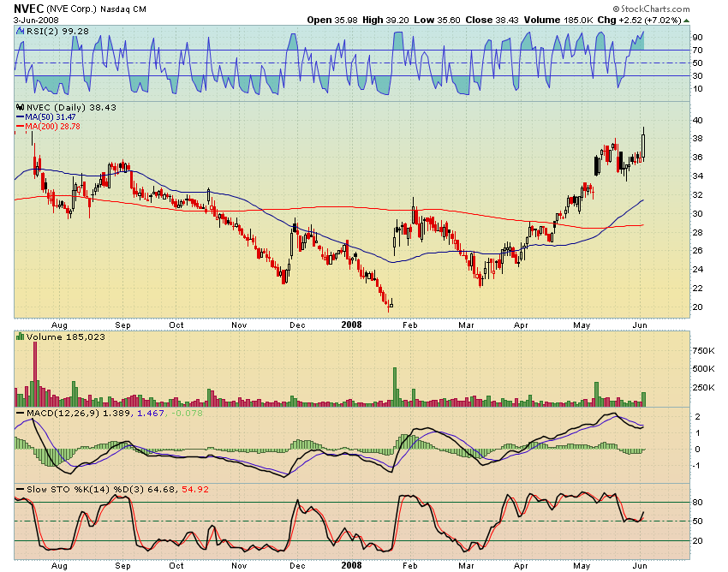Click the RSI axis label "70"
Image resolution: width=728 pixels, height=572 pixels.
pyautogui.click(x=697, y=51)
